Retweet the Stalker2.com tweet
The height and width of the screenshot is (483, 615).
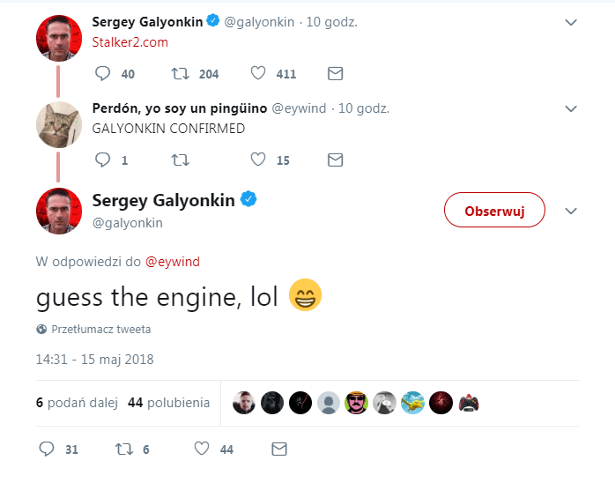point(181,73)
